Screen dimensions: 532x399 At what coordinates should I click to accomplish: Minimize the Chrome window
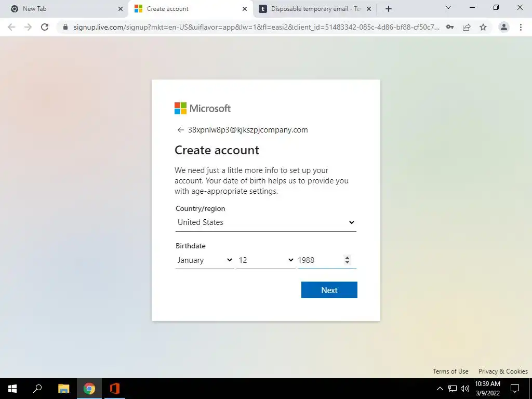click(x=472, y=7)
